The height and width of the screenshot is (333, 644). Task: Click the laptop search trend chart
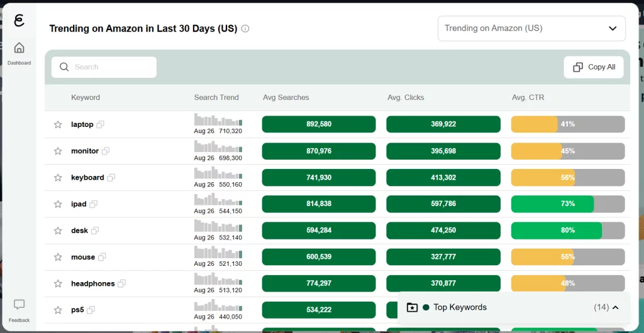pos(218,119)
